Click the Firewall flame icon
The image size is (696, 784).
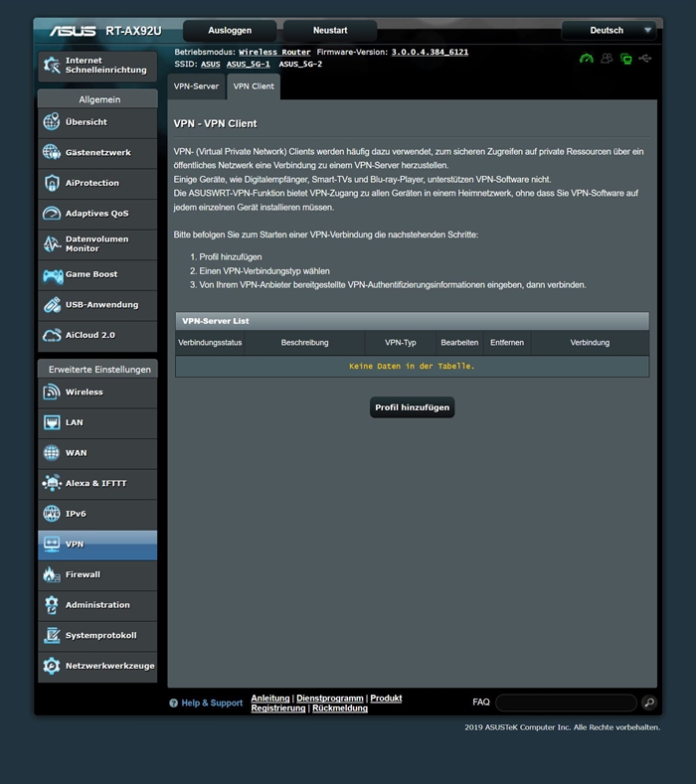(x=52, y=574)
